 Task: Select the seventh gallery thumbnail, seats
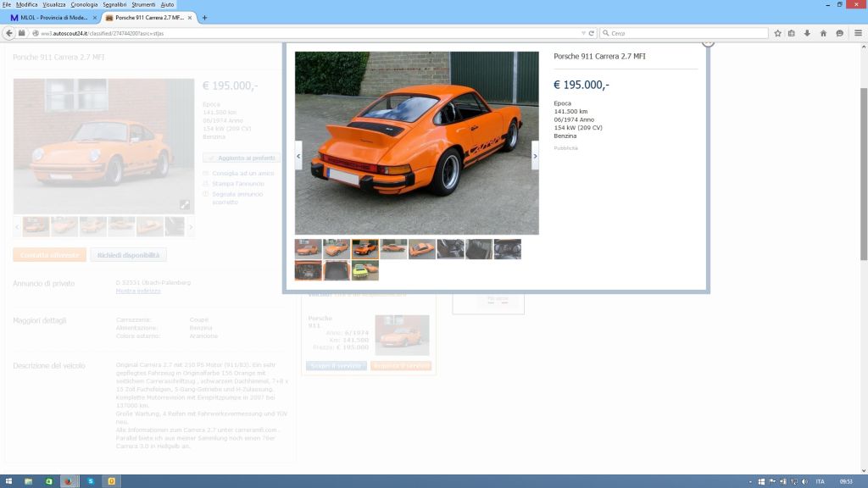point(479,249)
